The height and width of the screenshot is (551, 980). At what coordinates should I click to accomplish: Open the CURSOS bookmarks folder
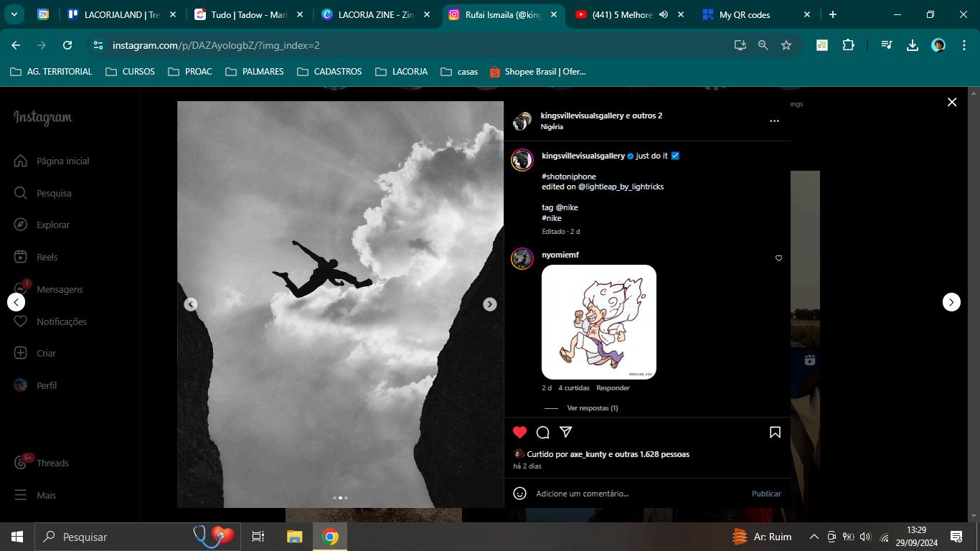[x=130, y=72]
